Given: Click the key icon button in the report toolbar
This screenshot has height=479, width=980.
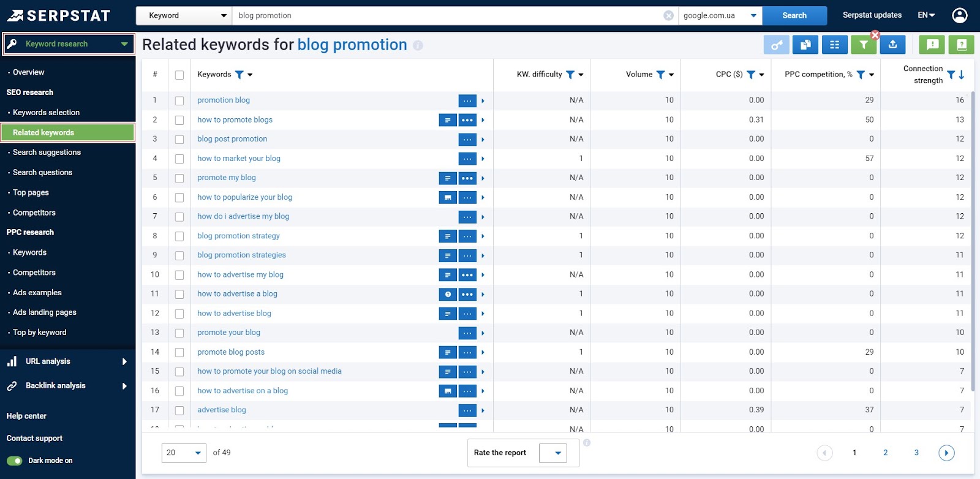Looking at the screenshot, I should 776,45.
